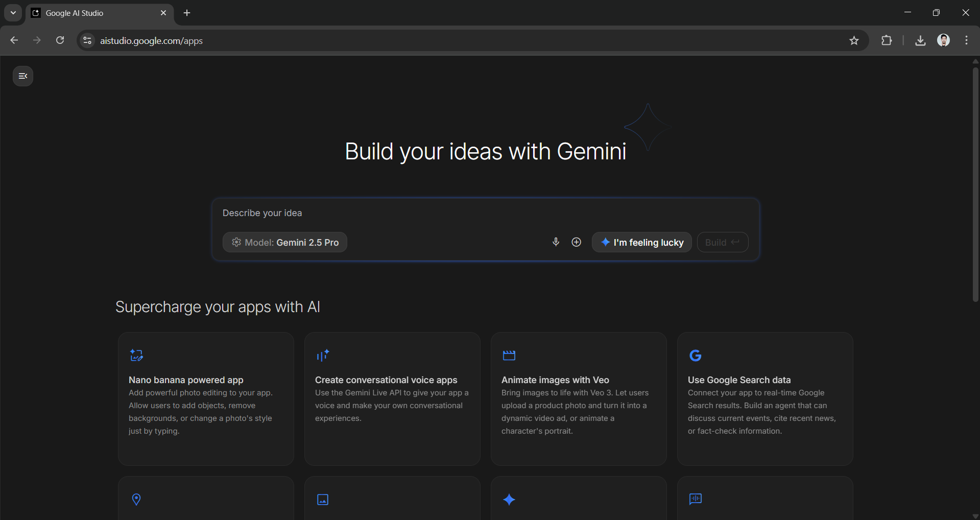Select the Animate images with Veo card
Screen dimensions: 980x520
pos(578,398)
